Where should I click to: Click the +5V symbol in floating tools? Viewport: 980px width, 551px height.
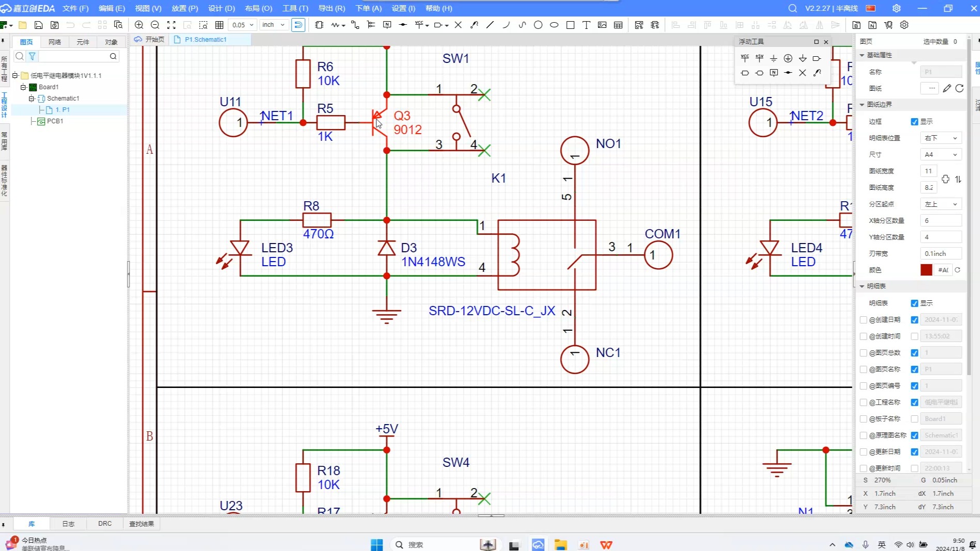(x=759, y=58)
